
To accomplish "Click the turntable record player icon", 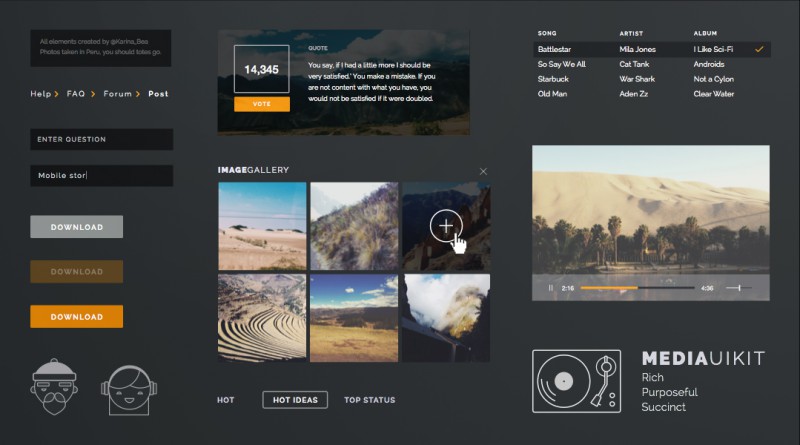I will coord(578,381).
